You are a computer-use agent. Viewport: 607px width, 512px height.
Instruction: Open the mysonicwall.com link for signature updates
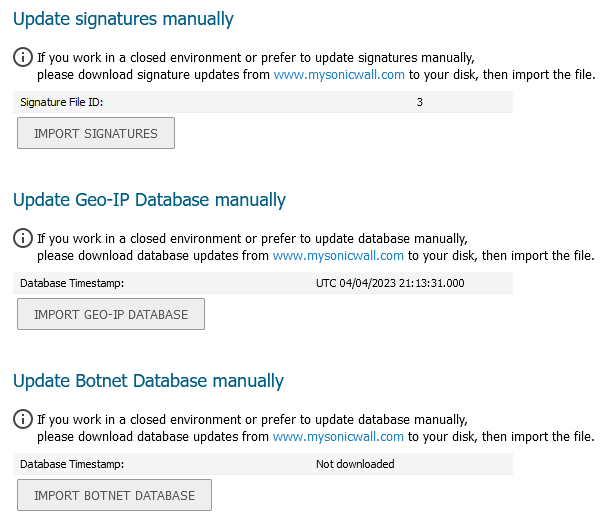tap(338, 74)
